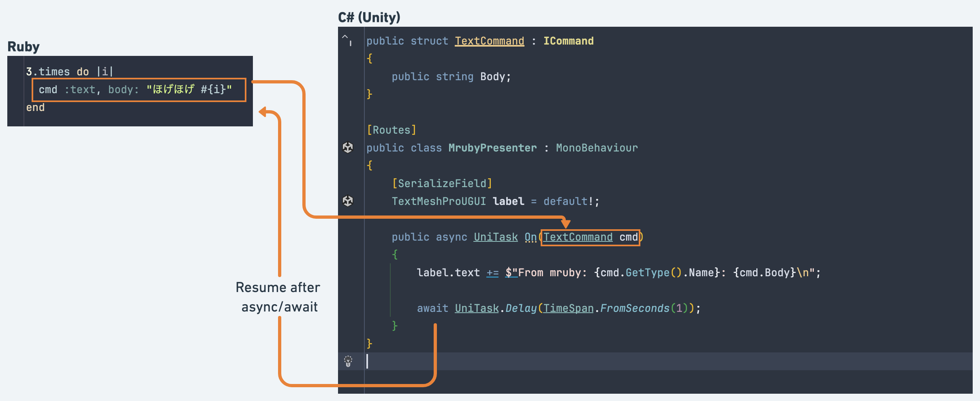The height and width of the screenshot is (401, 980).
Task: Click the FromSeconds method call
Action: click(635, 308)
